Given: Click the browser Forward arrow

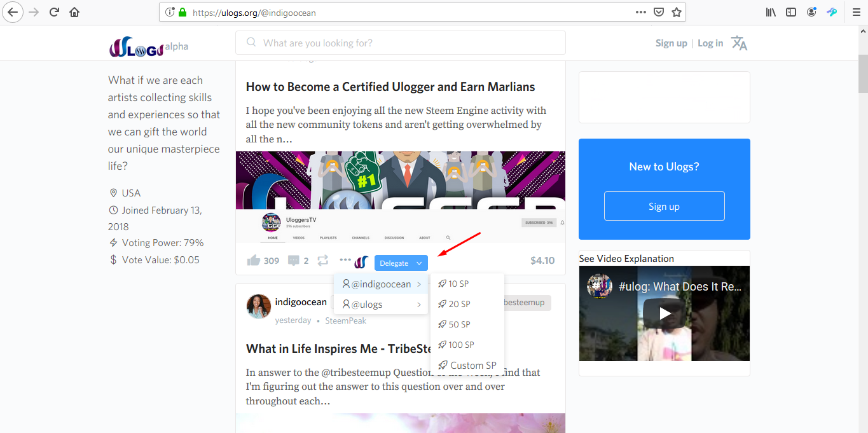Looking at the screenshot, I should point(35,12).
